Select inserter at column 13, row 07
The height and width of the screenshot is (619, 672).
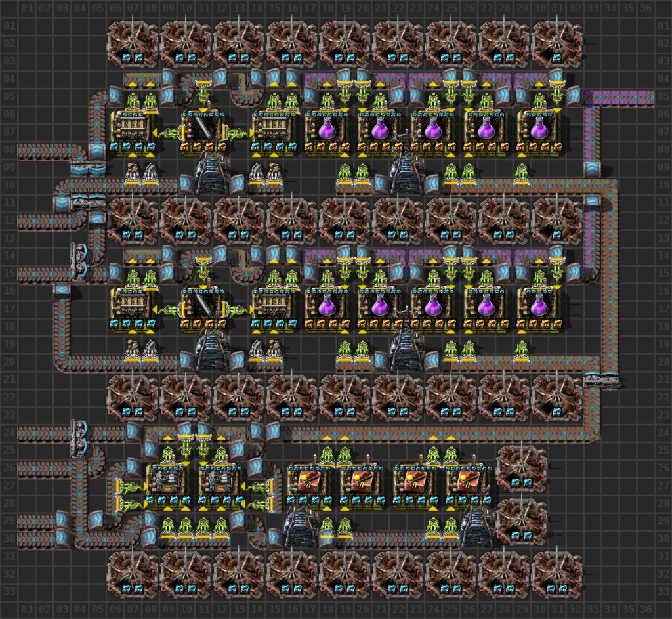(236, 133)
